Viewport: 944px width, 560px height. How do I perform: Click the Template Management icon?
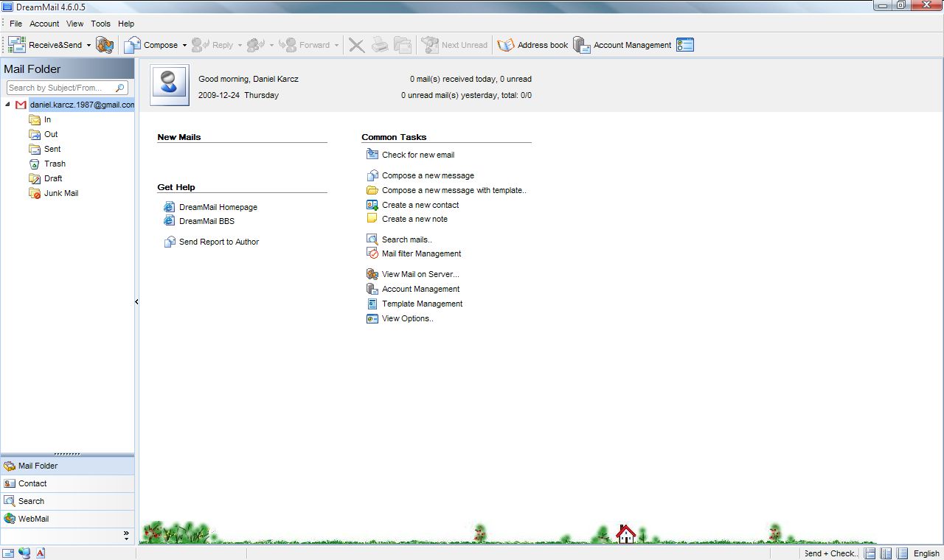click(x=372, y=304)
